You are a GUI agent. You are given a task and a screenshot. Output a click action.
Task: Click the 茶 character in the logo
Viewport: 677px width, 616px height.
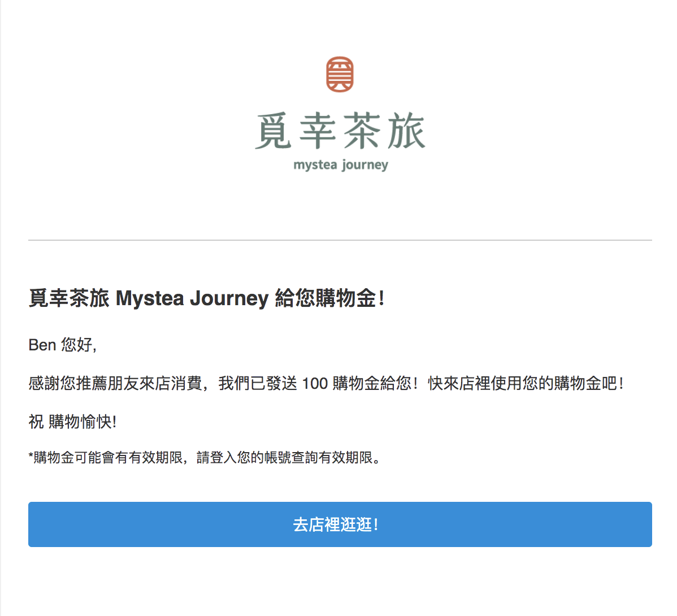[x=362, y=131]
